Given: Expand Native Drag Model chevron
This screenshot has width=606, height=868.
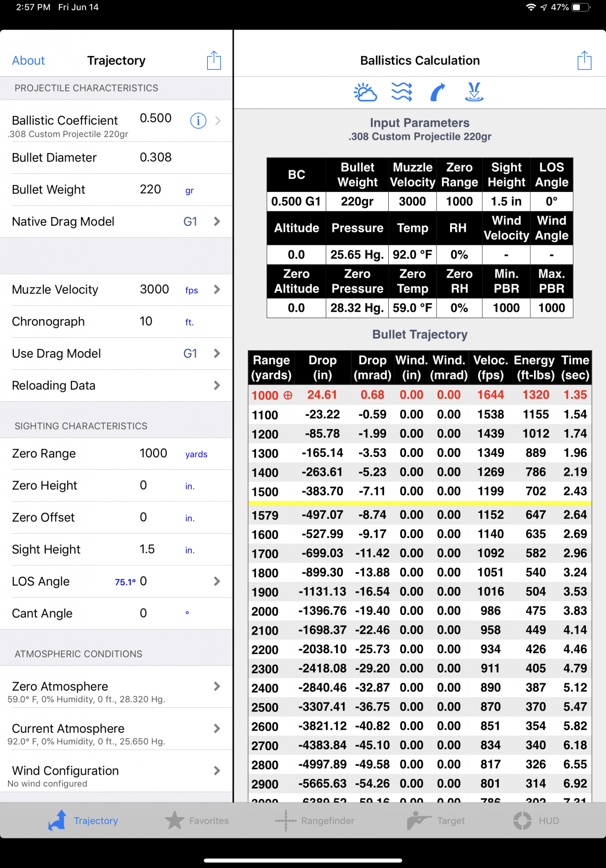Looking at the screenshot, I should point(217,221).
